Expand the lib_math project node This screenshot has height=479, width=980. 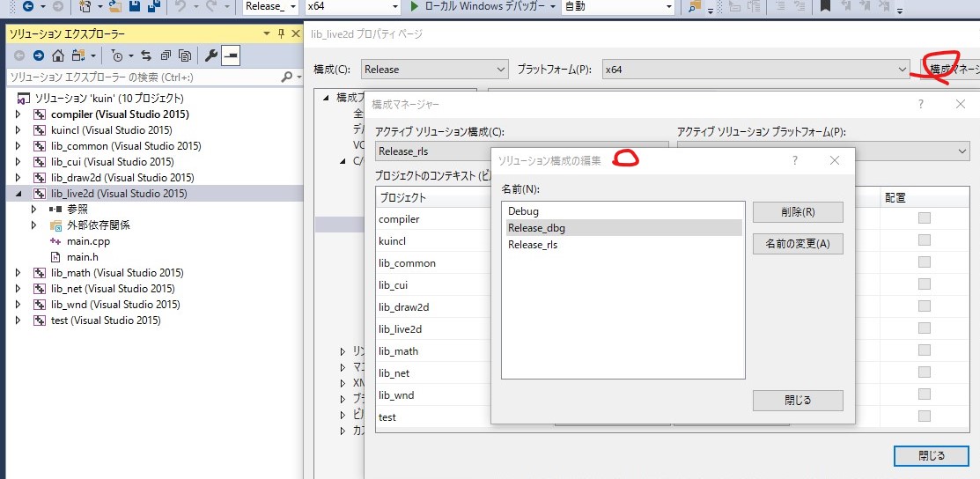click(18, 273)
